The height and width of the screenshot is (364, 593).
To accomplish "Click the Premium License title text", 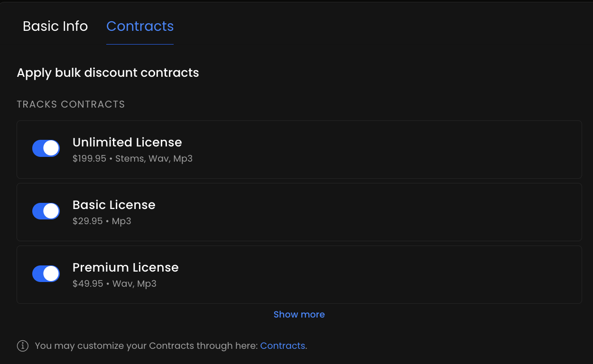I will coord(125,267).
